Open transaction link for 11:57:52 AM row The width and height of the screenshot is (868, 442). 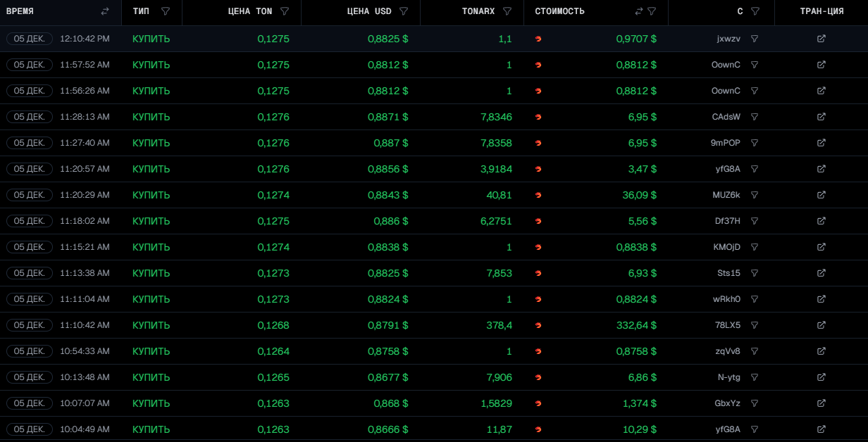(x=821, y=65)
